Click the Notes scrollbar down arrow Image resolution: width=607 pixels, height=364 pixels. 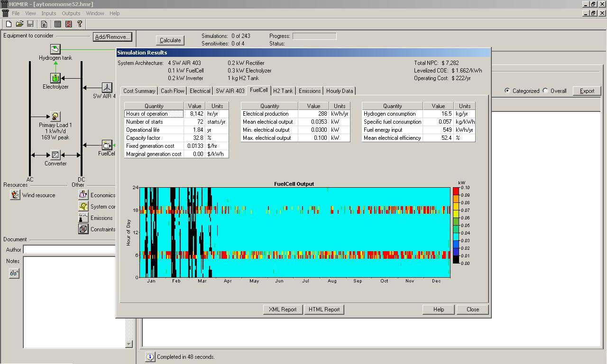(x=129, y=344)
